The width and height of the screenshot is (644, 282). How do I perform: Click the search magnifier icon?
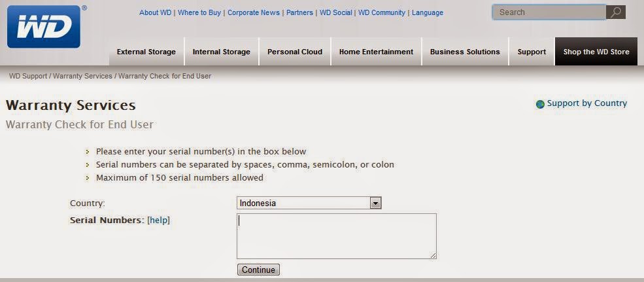[616, 12]
